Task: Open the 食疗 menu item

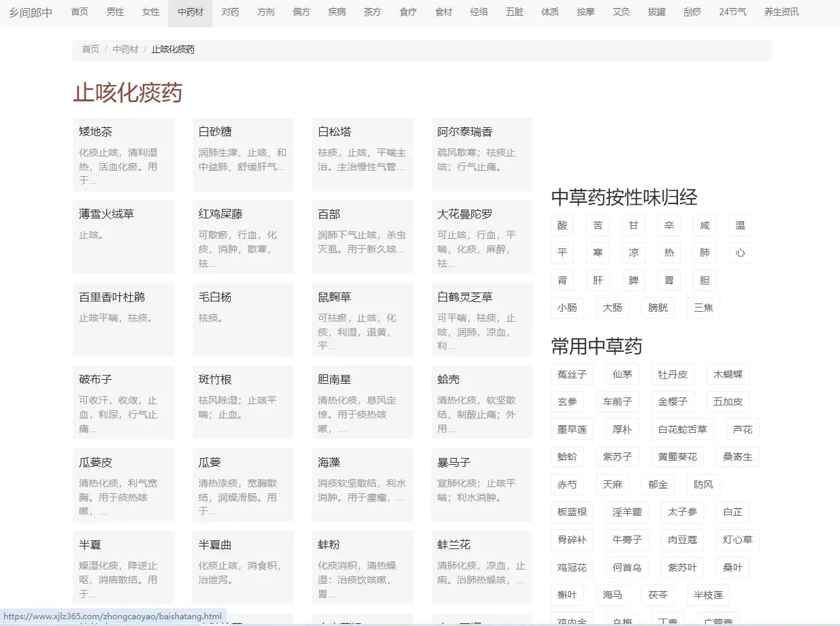Action: [x=407, y=12]
